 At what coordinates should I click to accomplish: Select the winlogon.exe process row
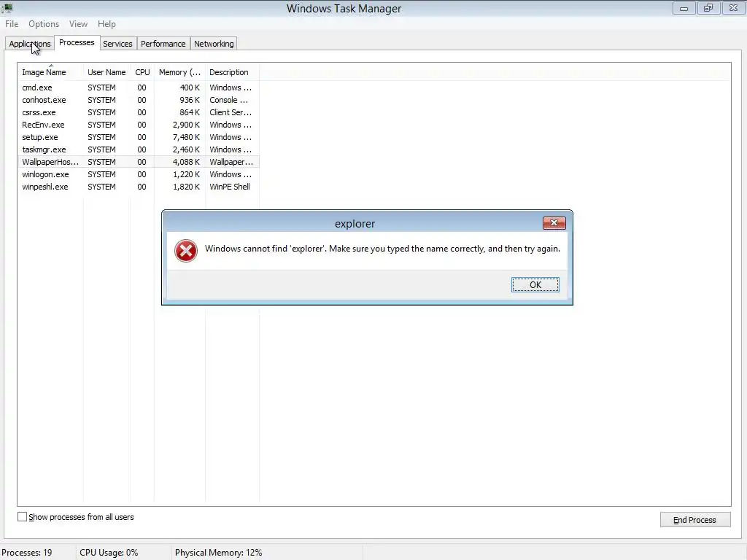139,174
